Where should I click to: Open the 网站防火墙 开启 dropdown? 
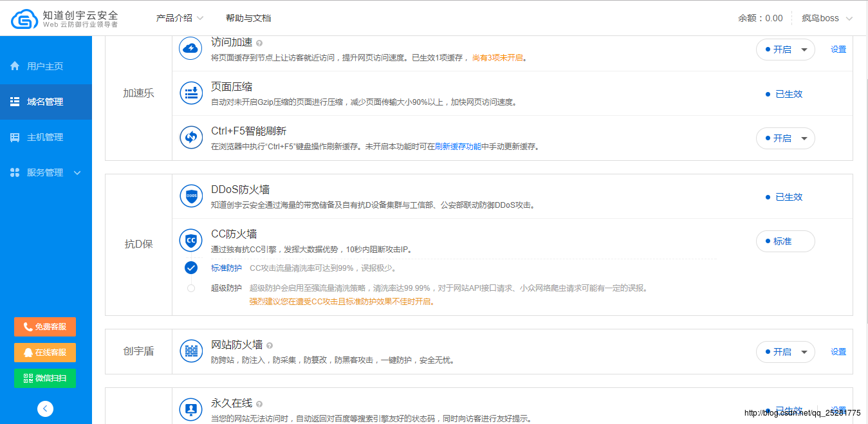(x=785, y=352)
